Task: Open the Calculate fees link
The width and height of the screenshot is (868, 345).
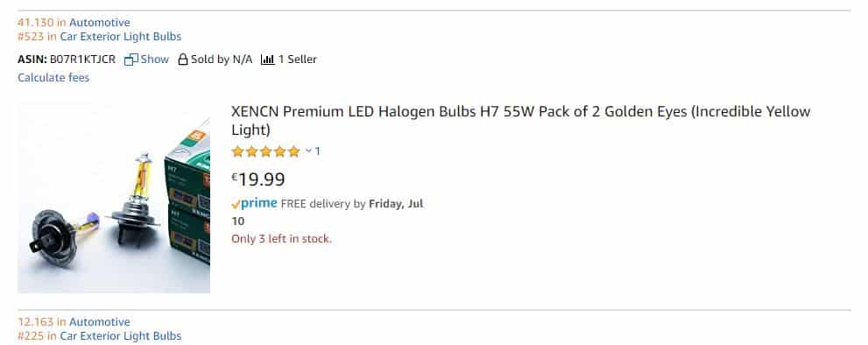Action: pyautogui.click(x=53, y=78)
